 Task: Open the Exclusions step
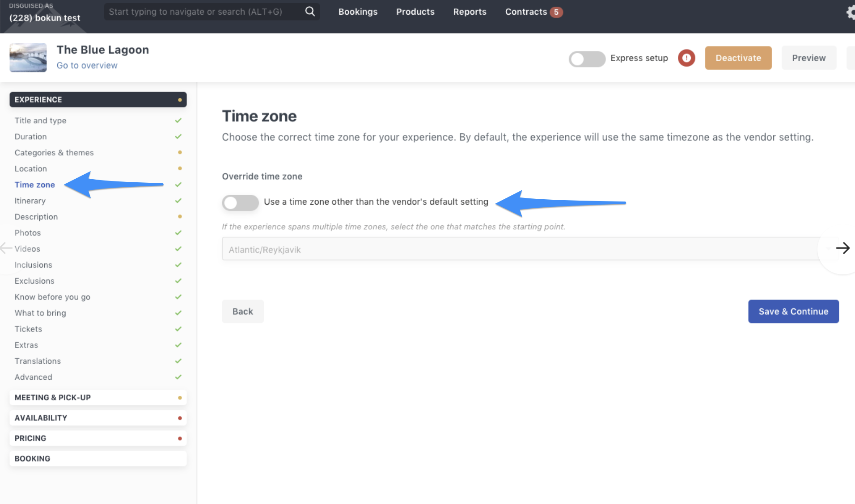[x=34, y=281]
